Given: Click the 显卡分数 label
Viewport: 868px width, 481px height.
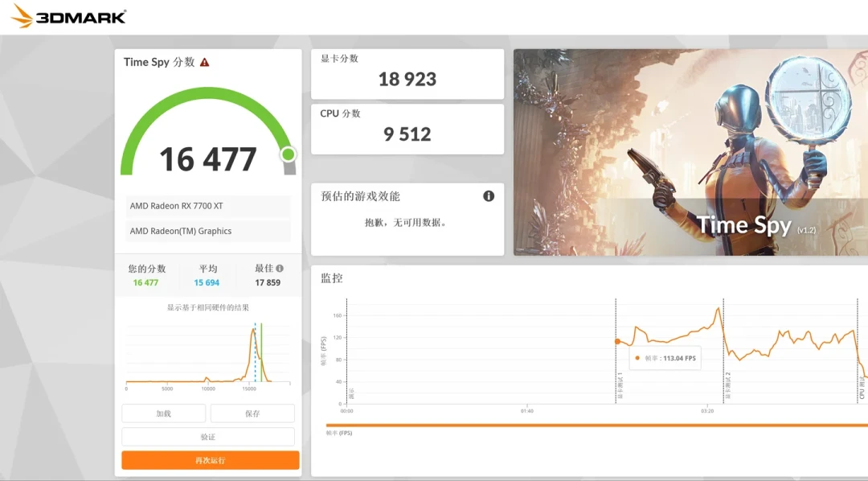Looking at the screenshot, I should 339,59.
